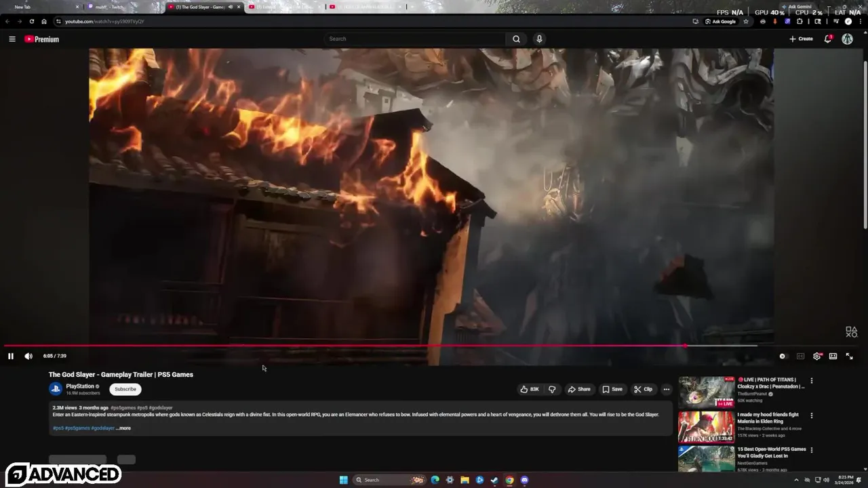This screenshot has height=488, width=868.
Task: Dislike the video
Action: [x=552, y=389]
